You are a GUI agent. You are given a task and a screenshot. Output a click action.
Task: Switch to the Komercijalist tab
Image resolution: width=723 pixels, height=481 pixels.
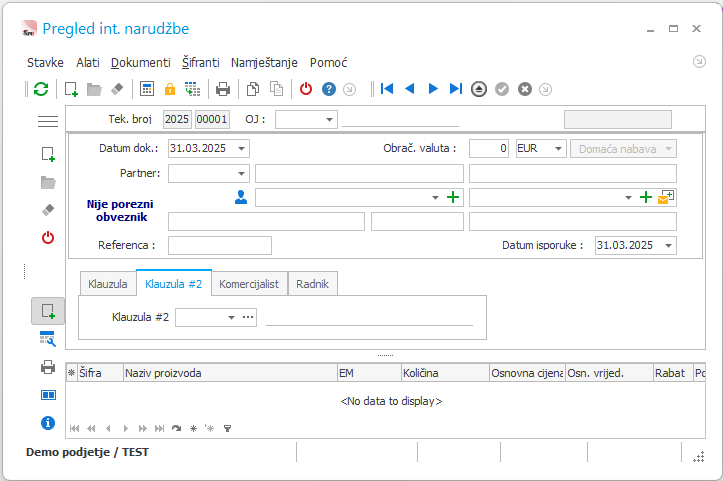tap(249, 284)
